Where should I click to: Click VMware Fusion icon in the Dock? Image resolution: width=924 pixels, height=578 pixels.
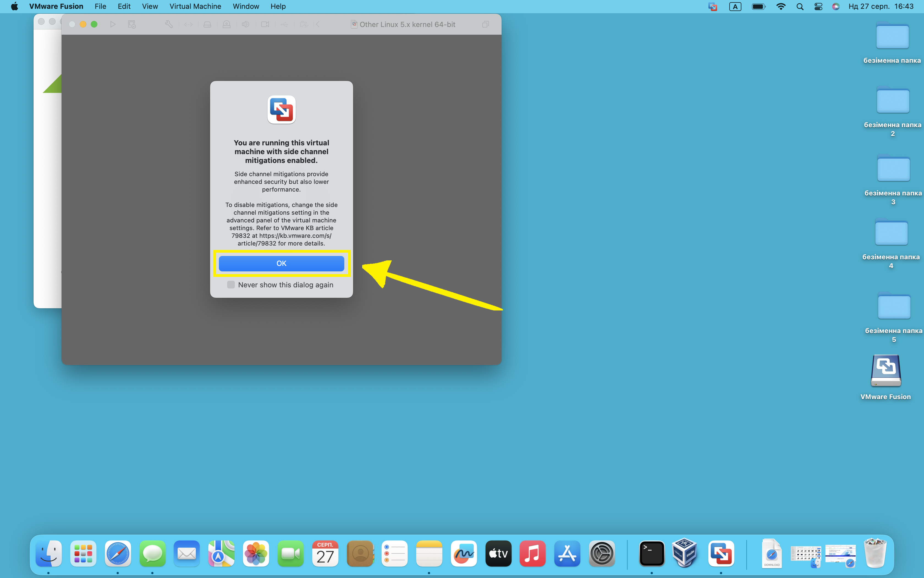[x=721, y=554]
